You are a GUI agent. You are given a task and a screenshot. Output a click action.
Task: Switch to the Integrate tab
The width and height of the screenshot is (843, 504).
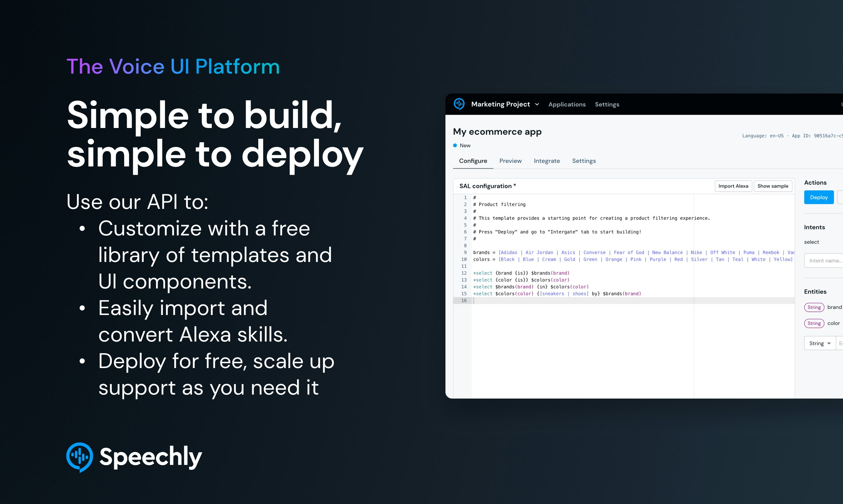(547, 160)
